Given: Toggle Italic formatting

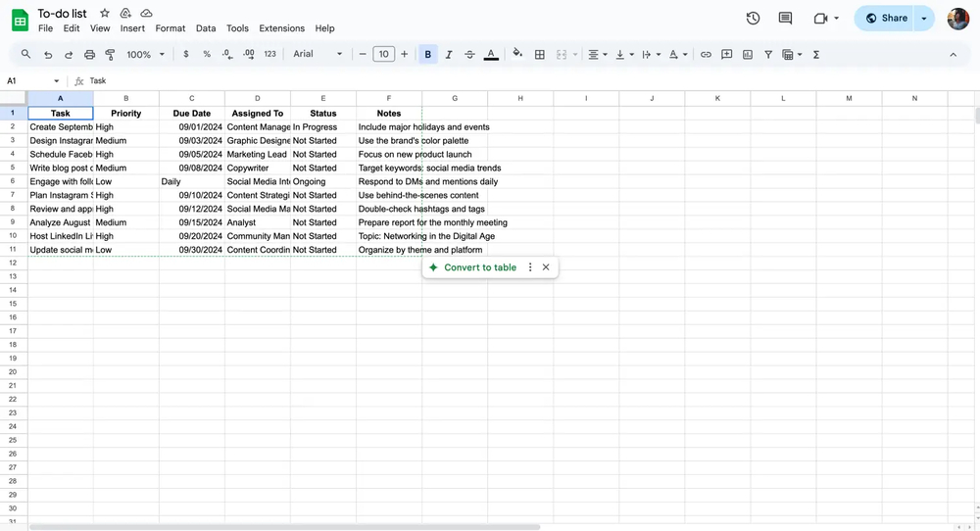Looking at the screenshot, I should tap(449, 55).
